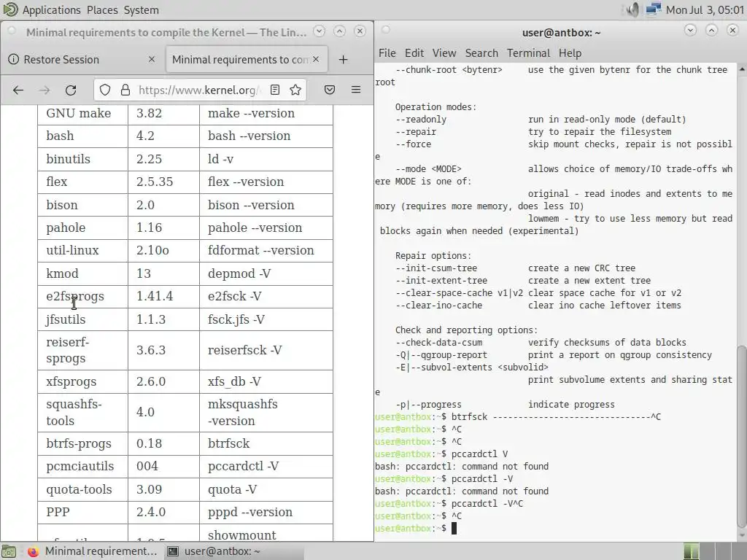Click the Applications menu logo icon

tap(10, 9)
